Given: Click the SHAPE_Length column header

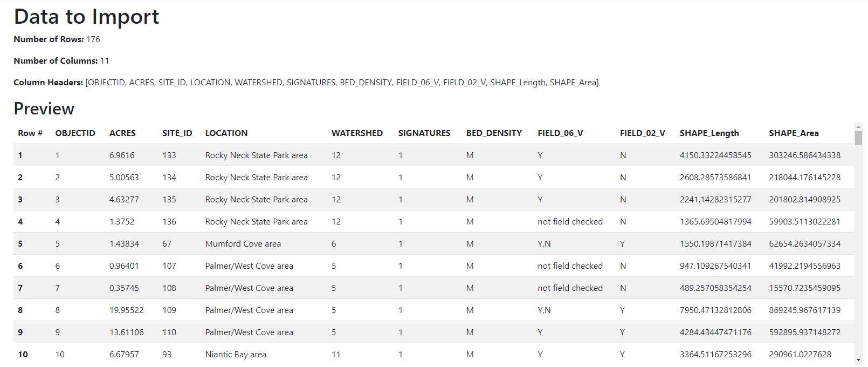Looking at the screenshot, I should pyautogui.click(x=709, y=133).
